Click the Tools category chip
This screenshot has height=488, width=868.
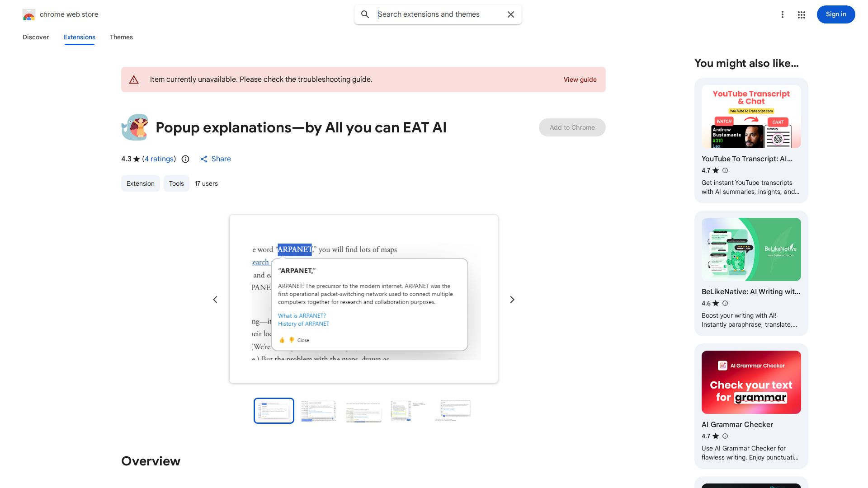coord(176,183)
